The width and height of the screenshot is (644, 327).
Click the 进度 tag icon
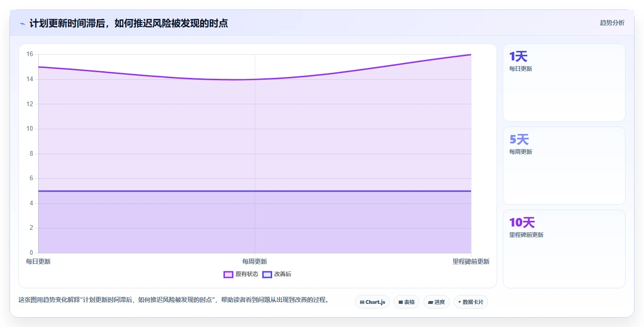pos(430,302)
